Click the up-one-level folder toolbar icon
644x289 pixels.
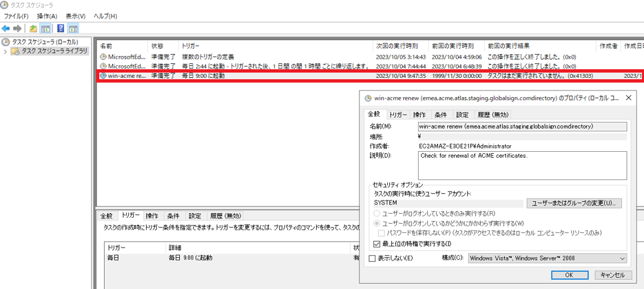click(33, 29)
